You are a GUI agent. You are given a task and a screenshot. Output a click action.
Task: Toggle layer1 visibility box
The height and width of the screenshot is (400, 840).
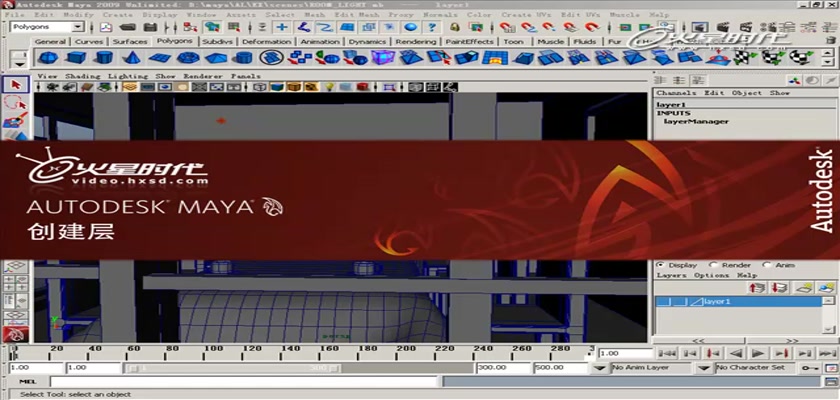[x=664, y=302]
